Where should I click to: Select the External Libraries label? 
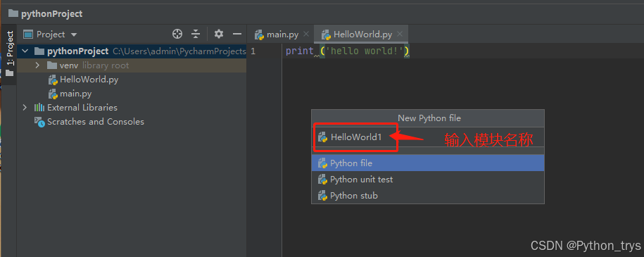[x=82, y=108]
